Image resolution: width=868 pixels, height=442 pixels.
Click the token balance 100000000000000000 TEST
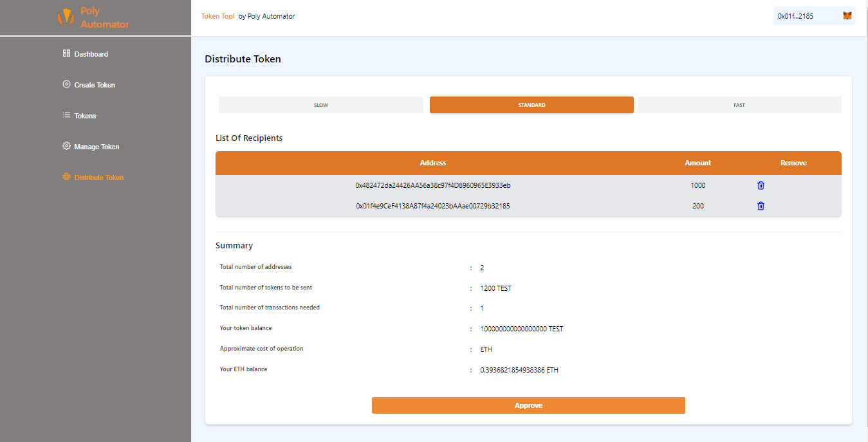tap(521, 329)
